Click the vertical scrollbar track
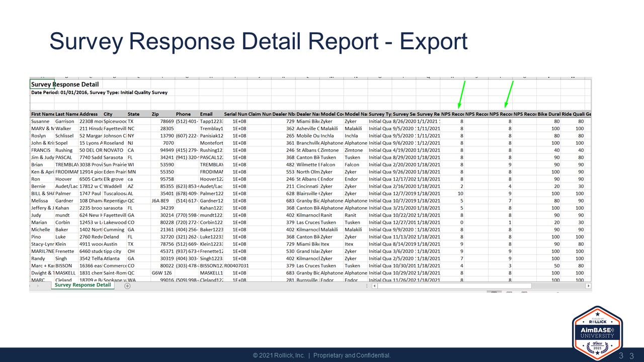Image resolution: width=644 pixels, height=362 pixels. (589, 201)
